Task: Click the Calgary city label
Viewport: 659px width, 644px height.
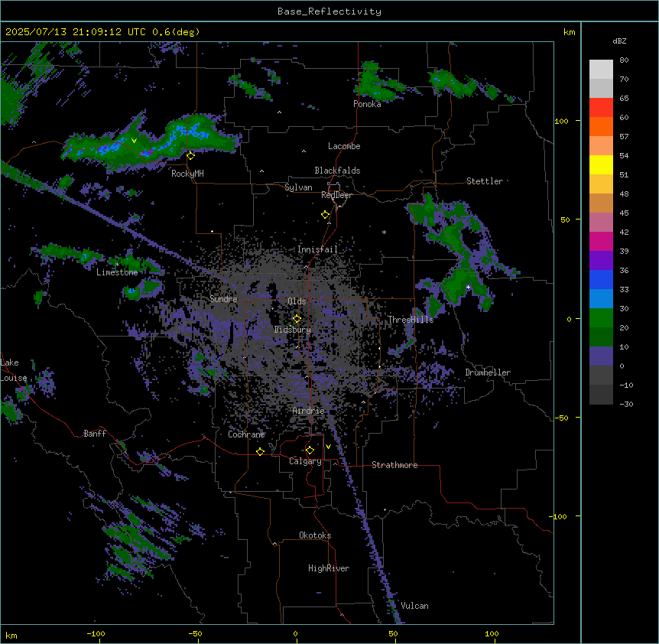Action: (x=305, y=461)
